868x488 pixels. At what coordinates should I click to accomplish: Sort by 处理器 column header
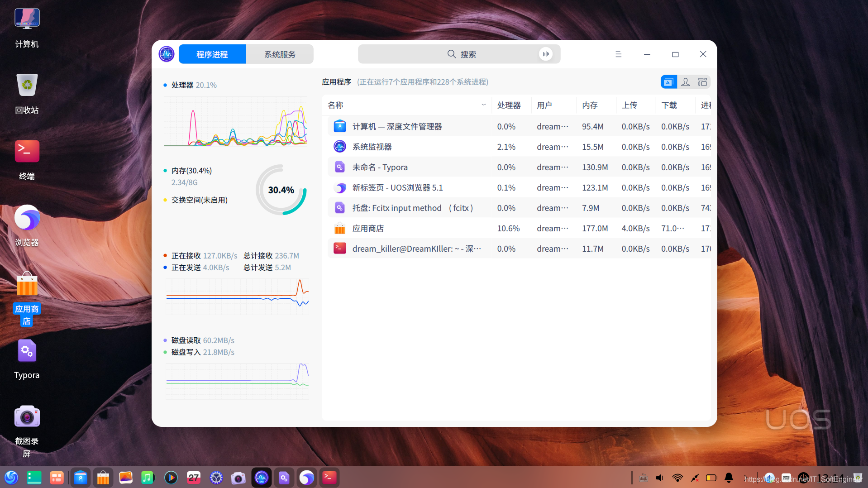pos(511,105)
